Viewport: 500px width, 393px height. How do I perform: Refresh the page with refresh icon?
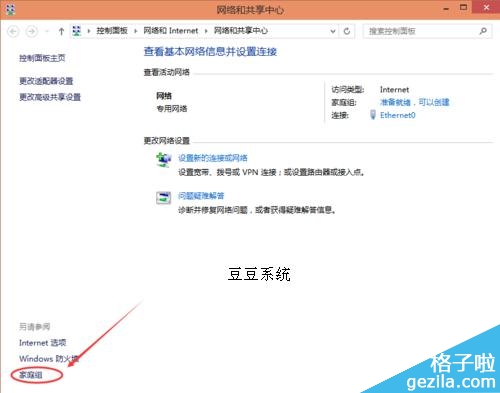347,31
